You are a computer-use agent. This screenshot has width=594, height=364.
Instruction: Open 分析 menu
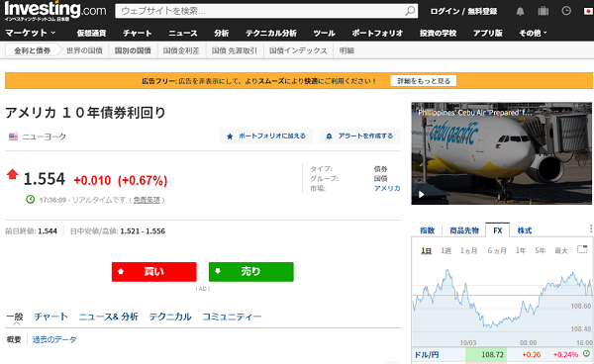(x=221, y=33)
